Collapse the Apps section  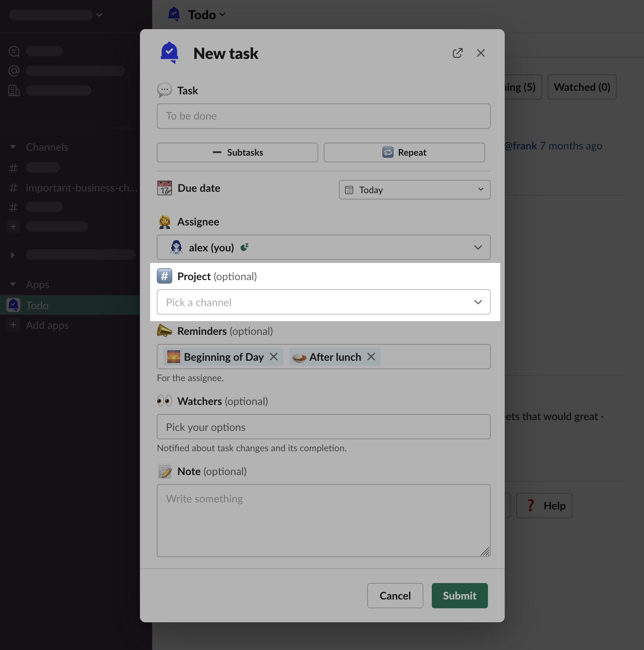tap(13, 284)
